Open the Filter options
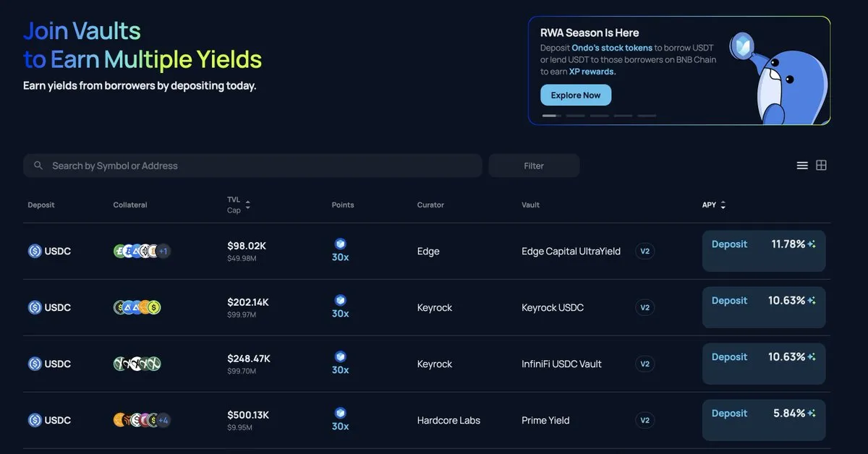This screenshot has width=868, height=454. (534, 166)
